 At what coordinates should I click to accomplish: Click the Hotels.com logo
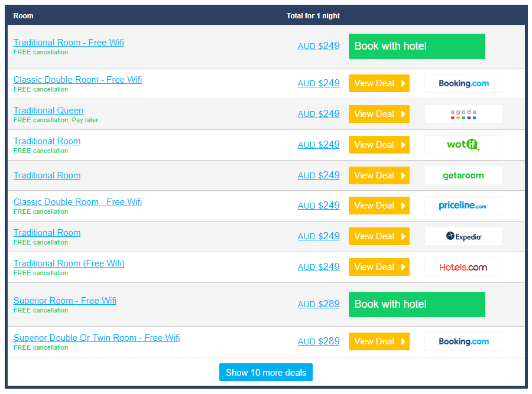(x=463, y=267)
